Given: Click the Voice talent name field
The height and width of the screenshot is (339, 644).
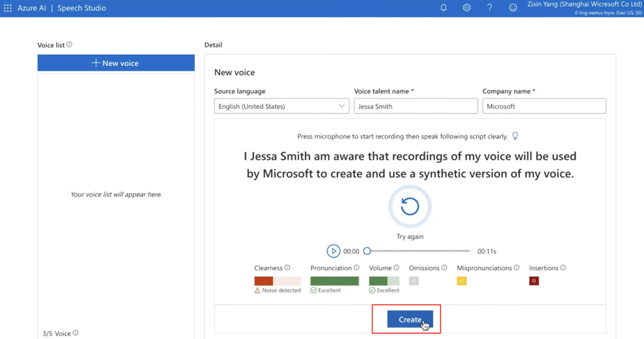Looking at the screenshot, I should 416,106.
